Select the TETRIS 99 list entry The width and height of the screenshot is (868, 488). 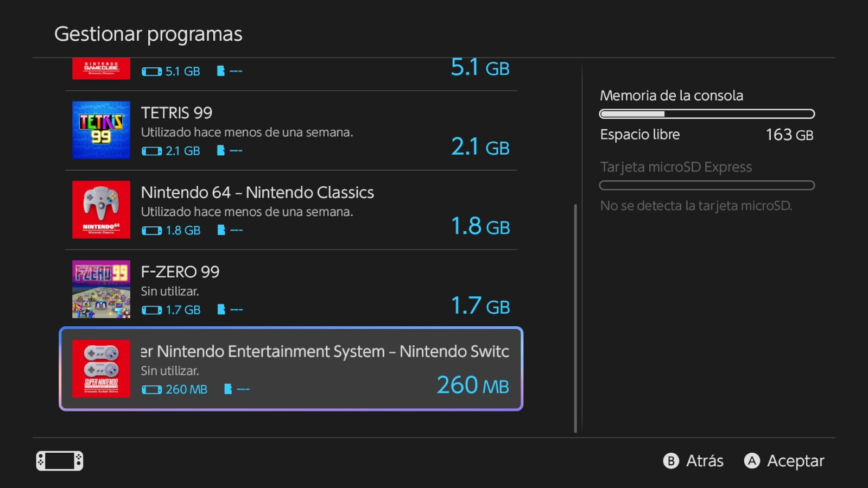click(177, 113)
